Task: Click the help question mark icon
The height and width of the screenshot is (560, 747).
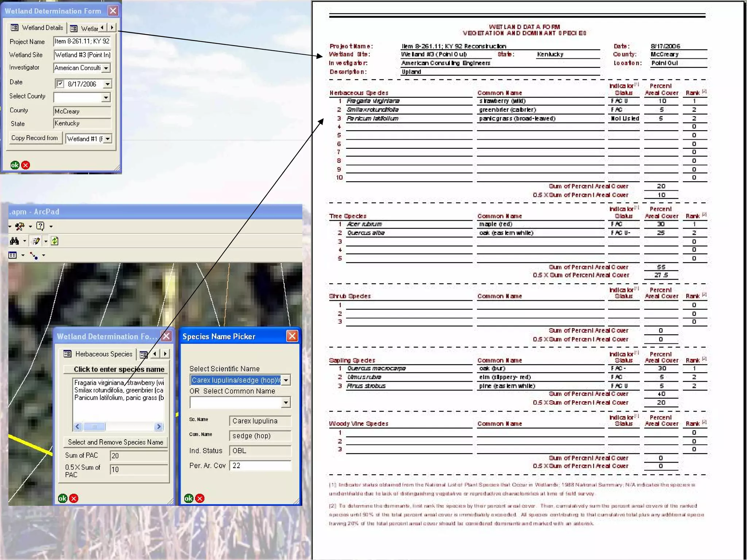Action: (40, 226)
